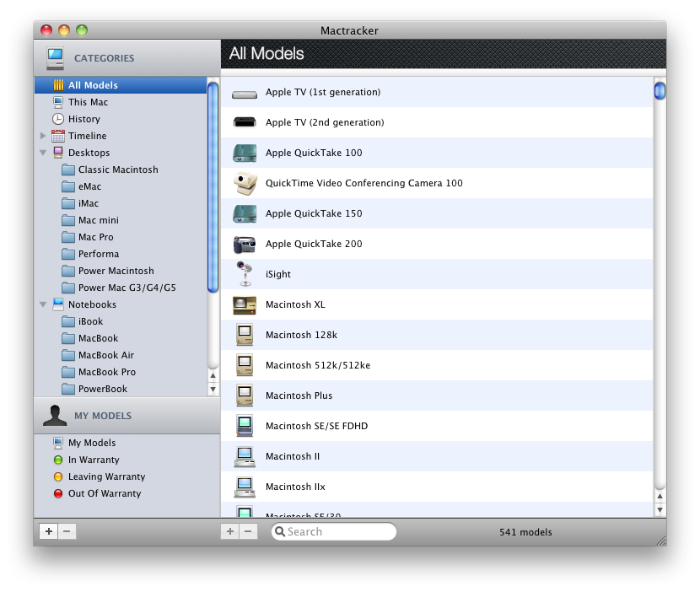Click the sidebar scrollbar thumb
This screenshot has width=700, height=592.
[x=213, y=187]
